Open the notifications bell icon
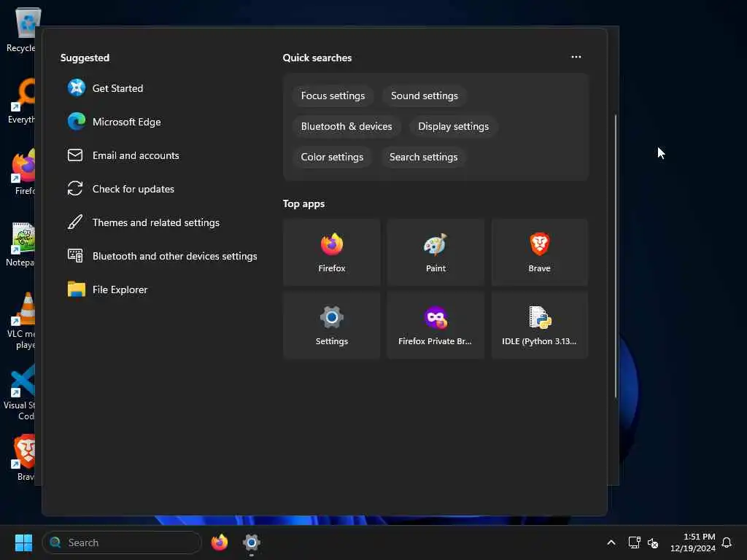Image resolution: width=747 pixels, height=560 pixels. point(727,542)
